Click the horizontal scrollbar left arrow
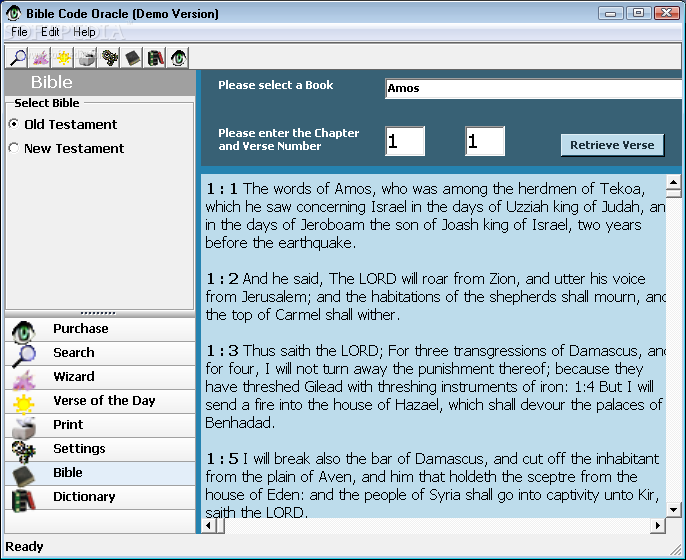Screen dimensions: 686x560 209,525
